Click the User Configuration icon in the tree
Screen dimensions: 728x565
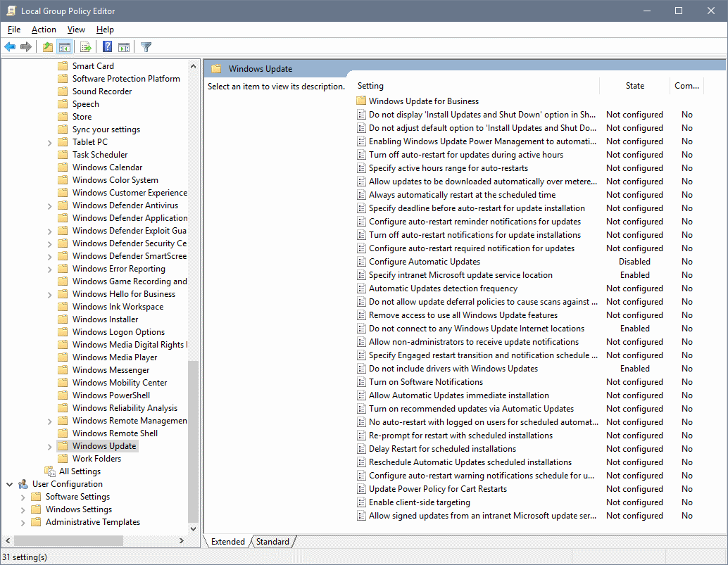[23, 484]
